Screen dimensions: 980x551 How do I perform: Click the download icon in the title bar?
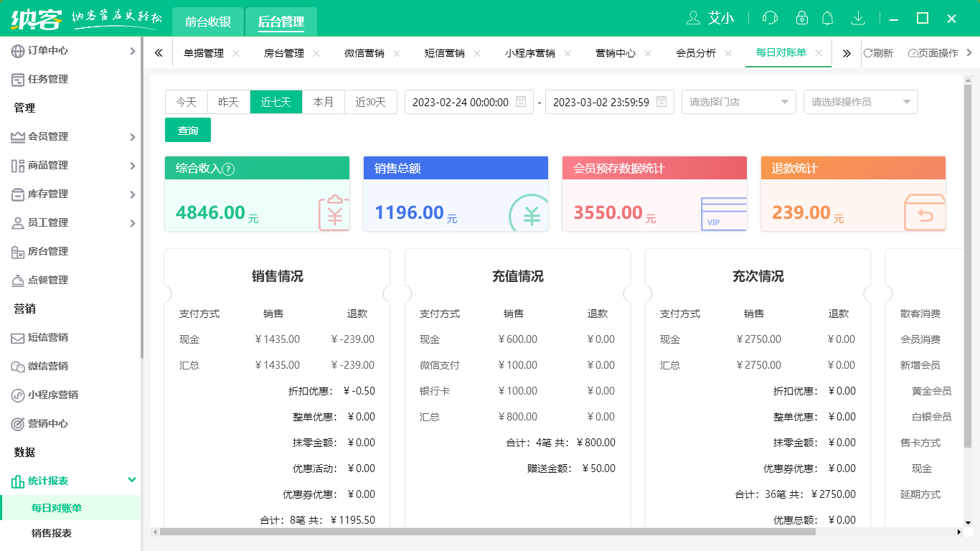click(x=858, y=18)
